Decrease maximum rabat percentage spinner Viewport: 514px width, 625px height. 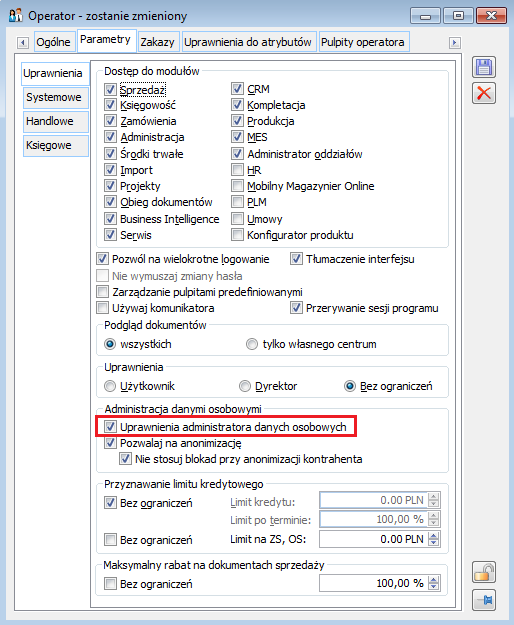[x=434, y=587]
